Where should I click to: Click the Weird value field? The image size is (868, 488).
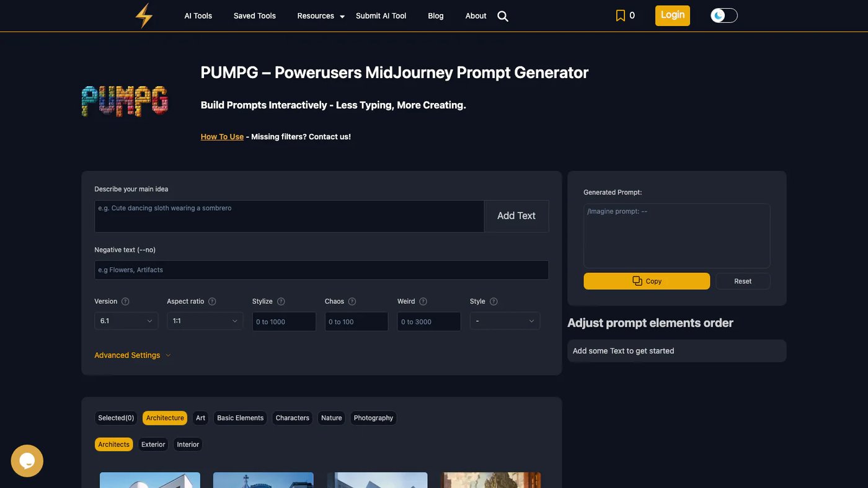click(429, 321)
